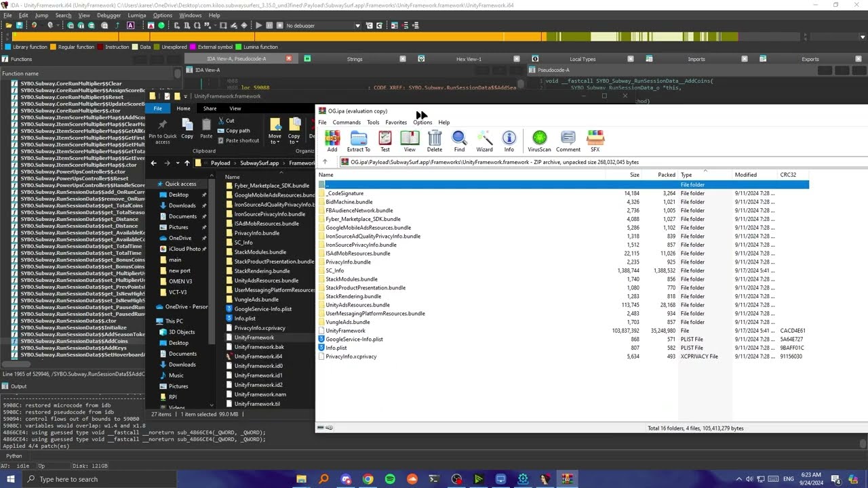This screenshot has width=868, height=488.
Task: Click the WinRAR archive path field
Action: (x=604, y=162)
